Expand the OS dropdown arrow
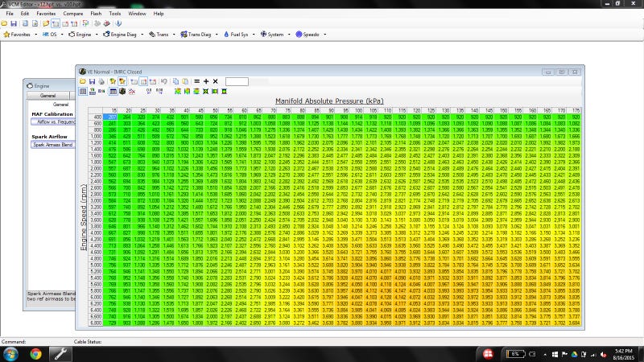The image size is (644, 362). tap(62, 35)
